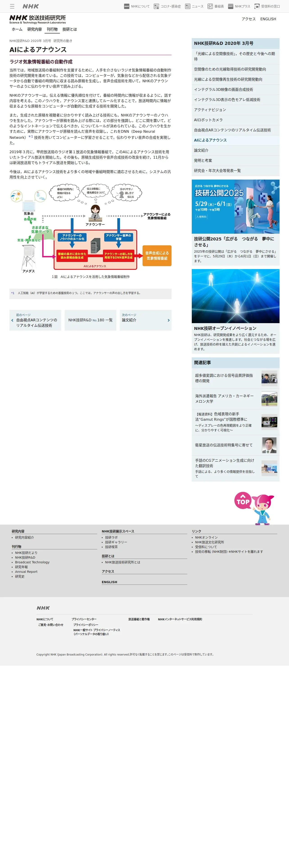Viewport: 289px width, 868px height.
Task: Click previous page chevron arrow
Action: click(x=12, y=320)
